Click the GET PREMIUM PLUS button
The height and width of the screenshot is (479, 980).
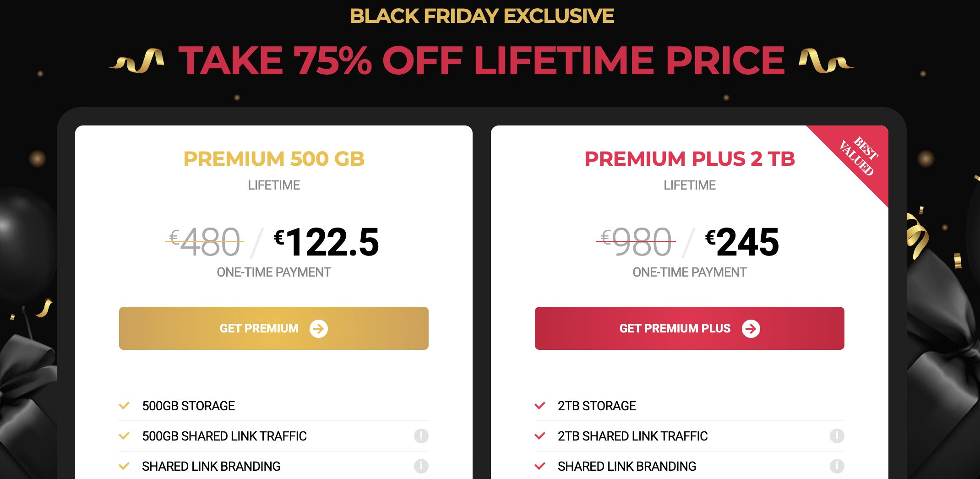(689, 328)
